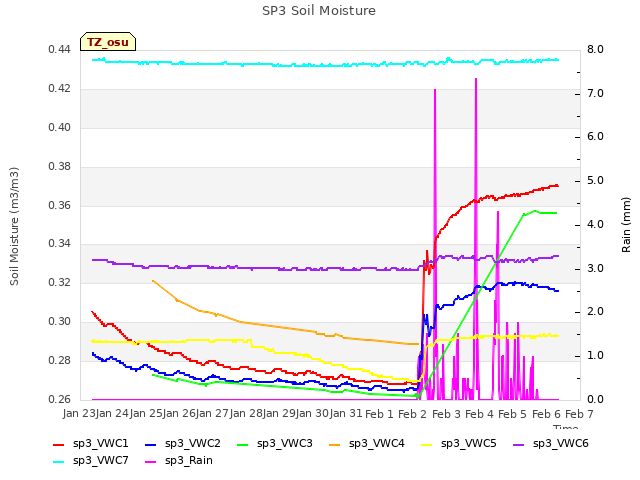The height and width of the screenshot is (480, 640).
Task: Click the 0.26 left axis value
Action: pyautogui.click(x=60, y=400)
